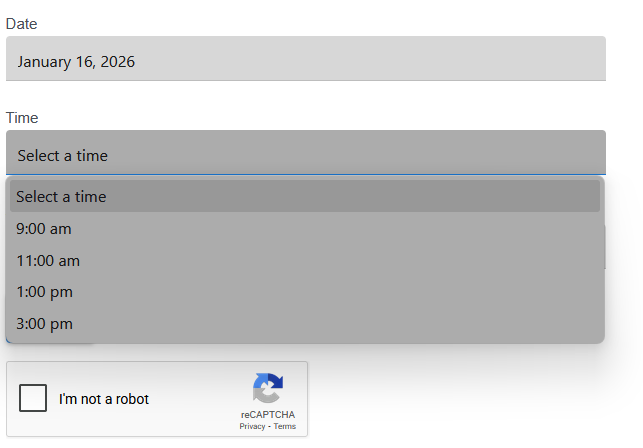This screenshot has height=448, width=643.
Task: Click the "I'm not a robot" label text
Action: click(104, 399)
